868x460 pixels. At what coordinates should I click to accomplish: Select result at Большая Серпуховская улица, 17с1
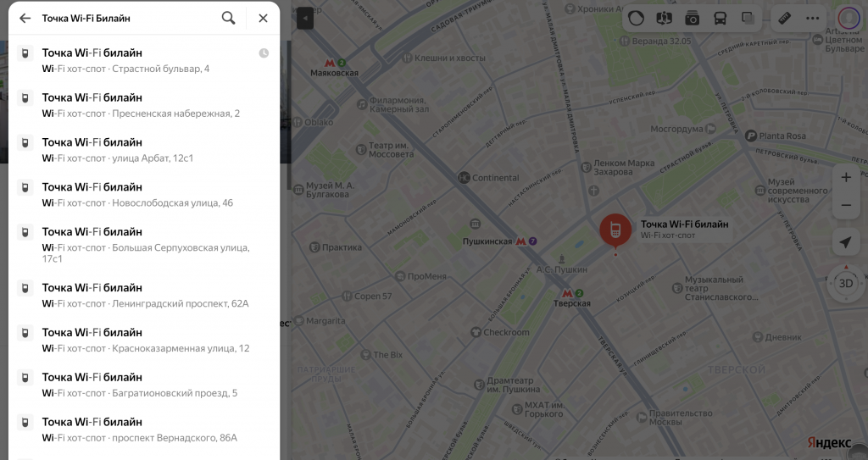(x=144, y=245)
